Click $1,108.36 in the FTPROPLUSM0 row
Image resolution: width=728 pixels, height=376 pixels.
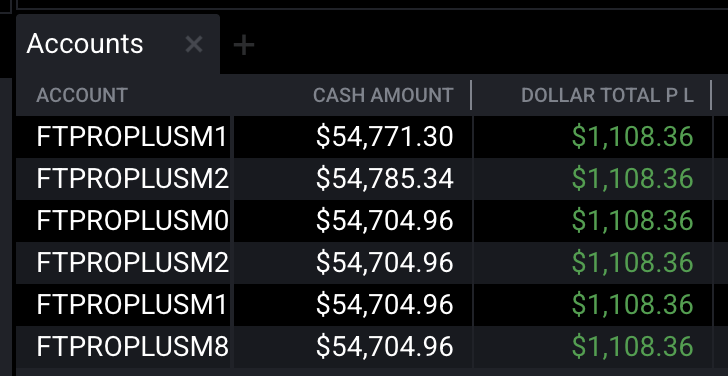[x=632, y=220]
